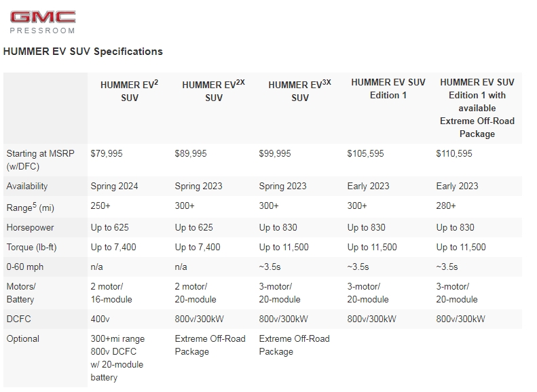Viewport: 537px width, 392px height.
Task: Select the HUMMER EV2 SUV column header
Action: point(130,91)
